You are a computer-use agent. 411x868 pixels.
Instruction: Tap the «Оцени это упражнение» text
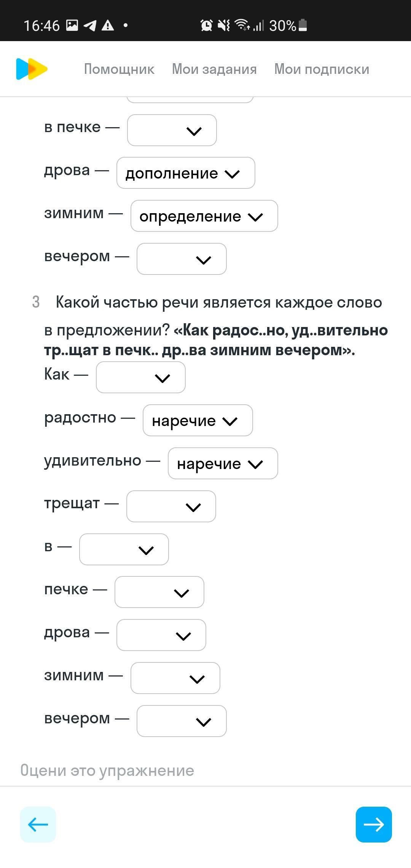tap(107, 771)
